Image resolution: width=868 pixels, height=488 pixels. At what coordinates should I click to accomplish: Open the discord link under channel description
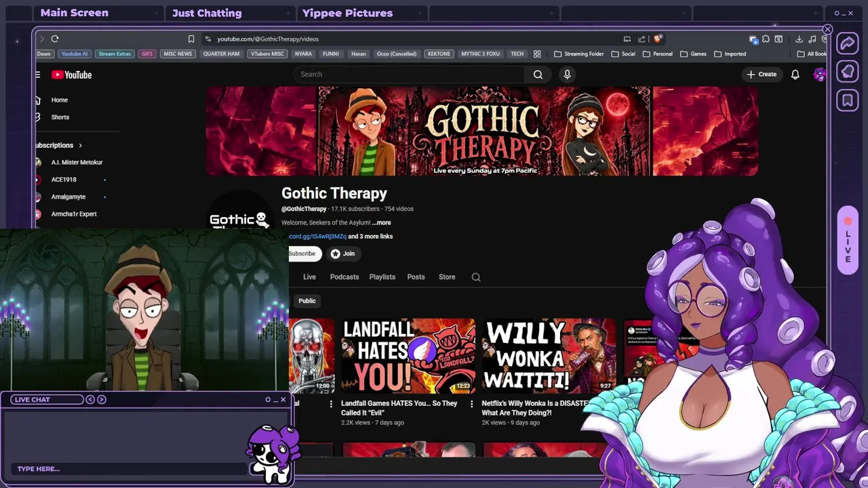click(x=317, y=237)
